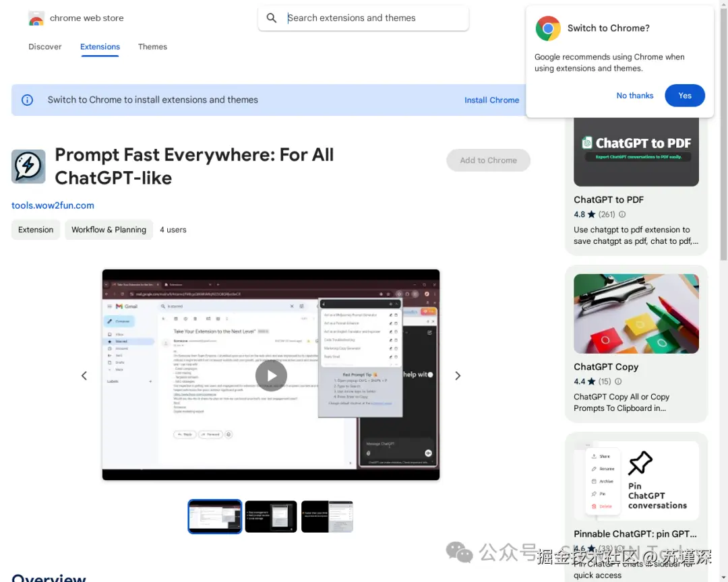Image resolution: width=728 pixels, height=582 pixels.
Task: Open the ChatGPT Copy card image
Action: 636,314
